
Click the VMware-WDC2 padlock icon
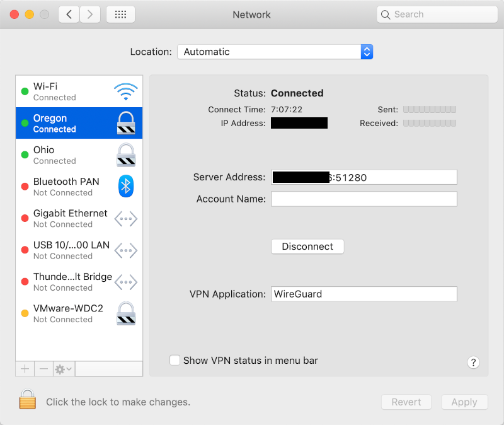tap(125, 313)
